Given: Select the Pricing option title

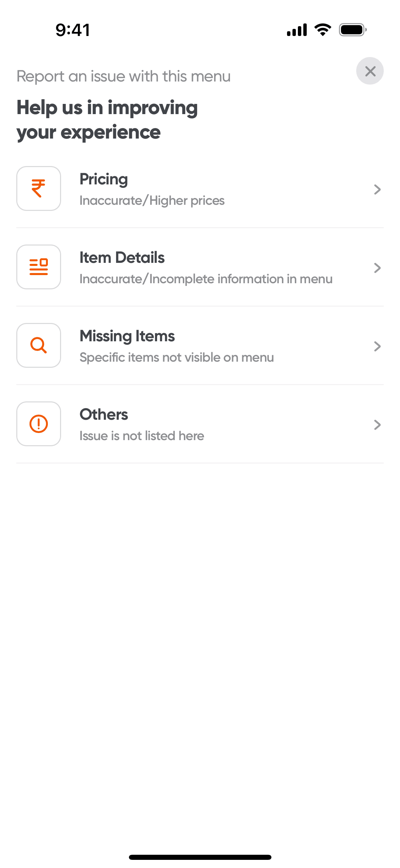Looking at the screenshot, I should pos(104,179).
